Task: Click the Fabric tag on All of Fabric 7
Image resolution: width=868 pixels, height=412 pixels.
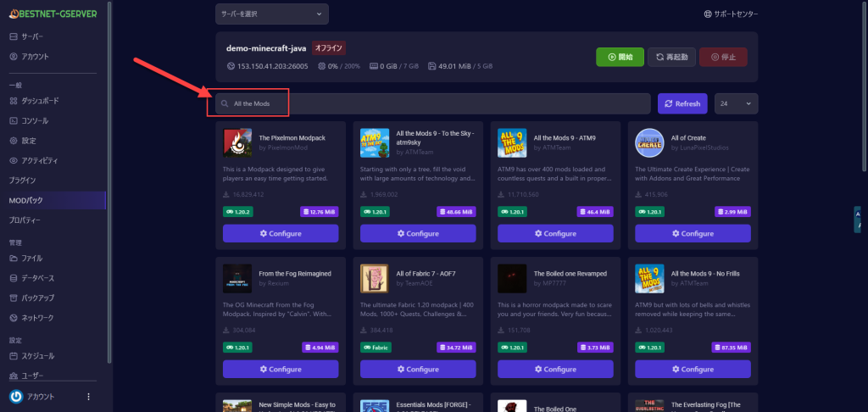Action: (x=376, y=348)
